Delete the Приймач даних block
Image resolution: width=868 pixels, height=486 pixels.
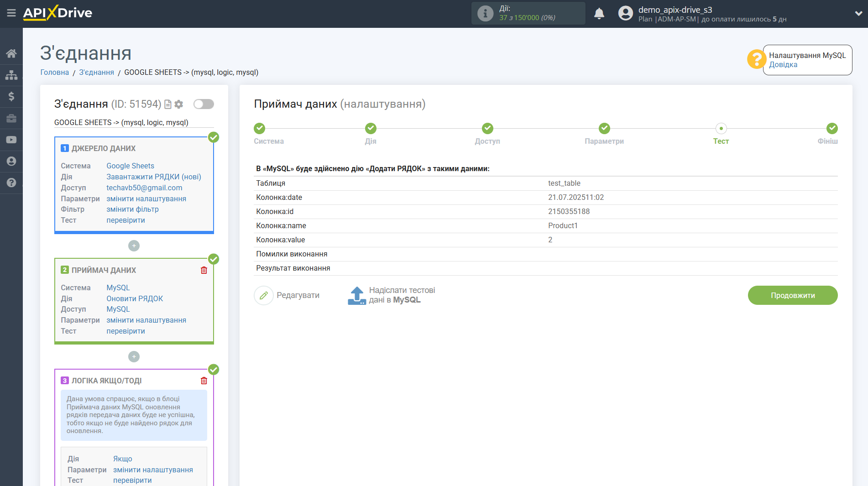pyautogui.click(x=204, y=270)
